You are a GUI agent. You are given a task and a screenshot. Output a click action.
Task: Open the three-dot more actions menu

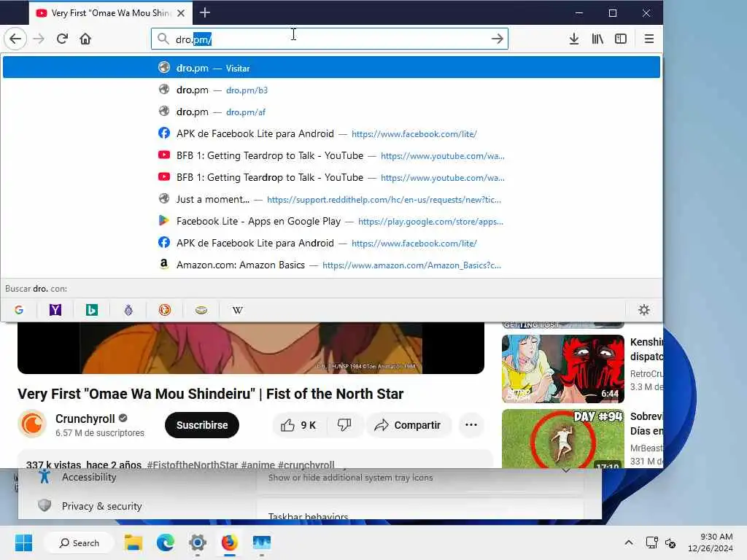click(x=471, y=425)
